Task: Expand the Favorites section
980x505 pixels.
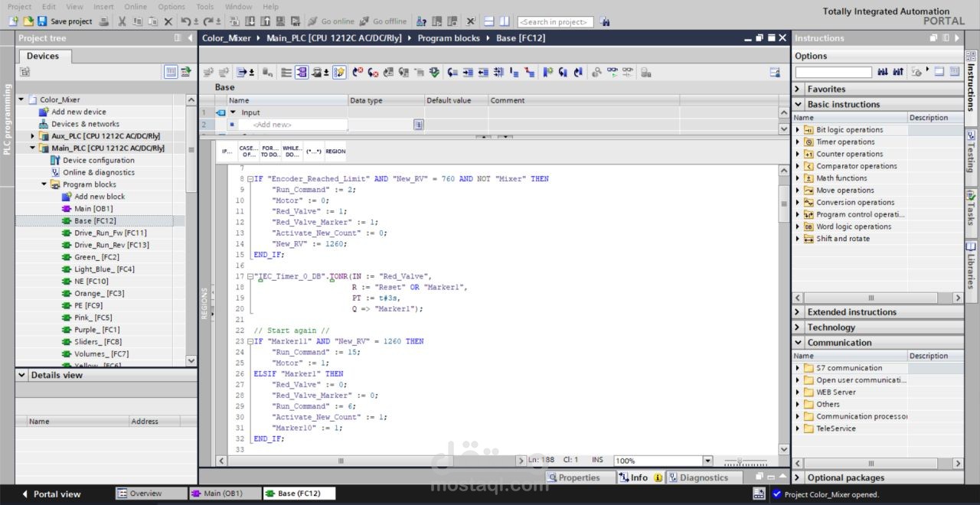Action: pyautogui.click(x=799, y=89)
